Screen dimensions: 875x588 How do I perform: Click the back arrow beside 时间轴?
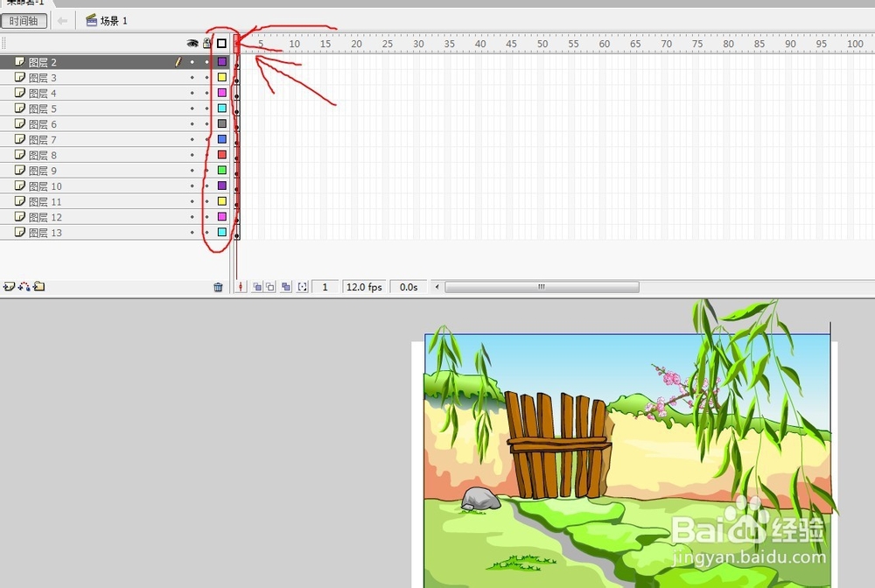(x=62, y=21)
